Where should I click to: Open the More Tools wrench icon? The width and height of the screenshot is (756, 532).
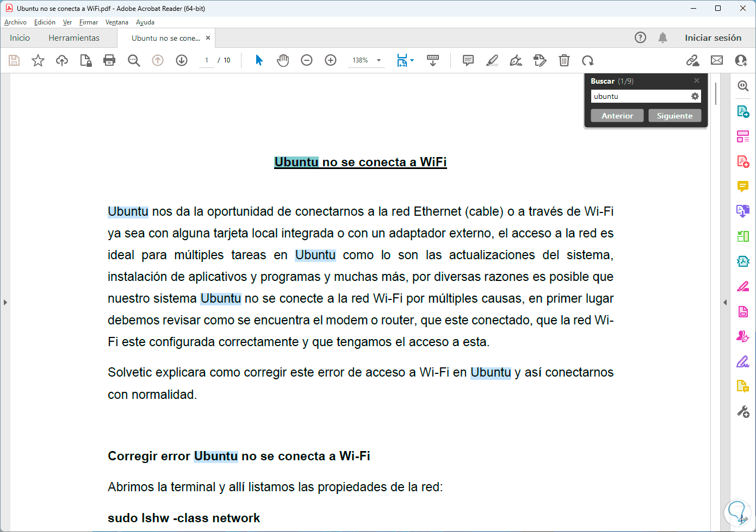coord(743,411)
